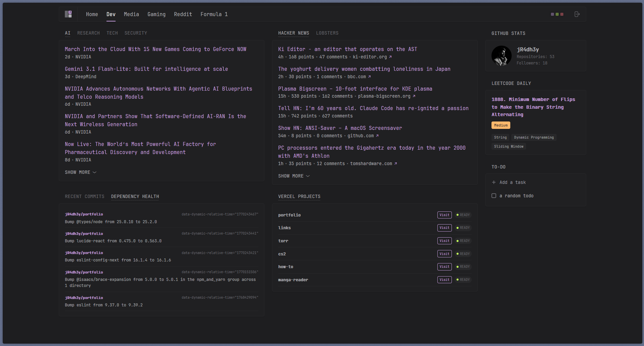Open the Gemini 3.1 Flash-Lite article link

pyautogui.click(x=146, y=69)
